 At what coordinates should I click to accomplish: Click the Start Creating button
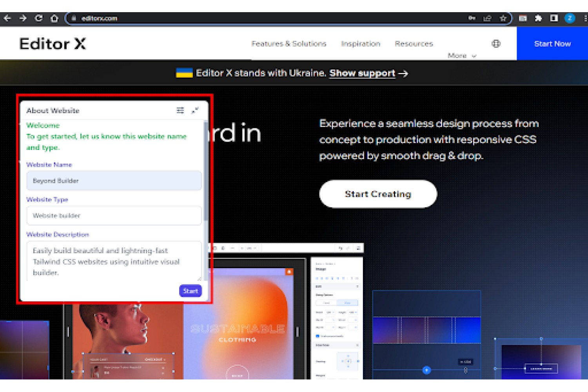(378, 194)
